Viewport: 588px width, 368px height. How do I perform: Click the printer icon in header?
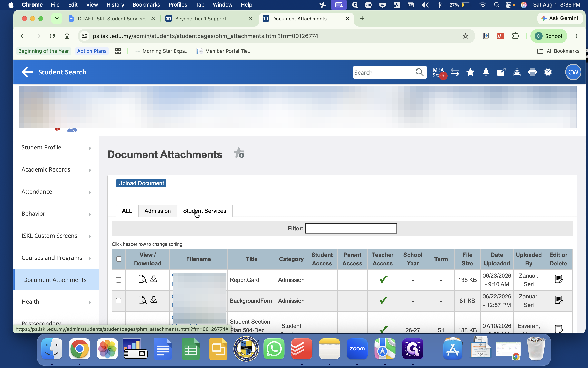tap(532, 72)
